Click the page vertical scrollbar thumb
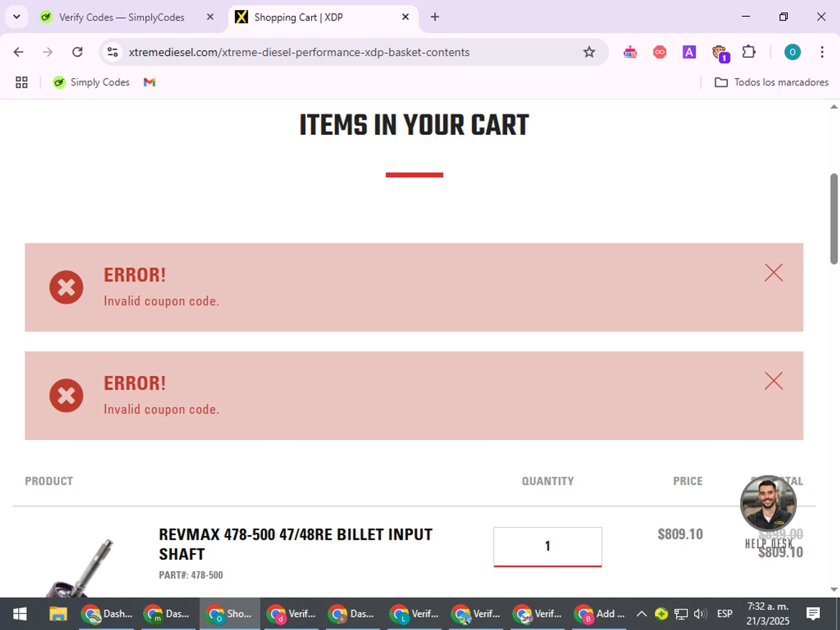The width and height of the screenshot is (840, 630). click(834, 218)
